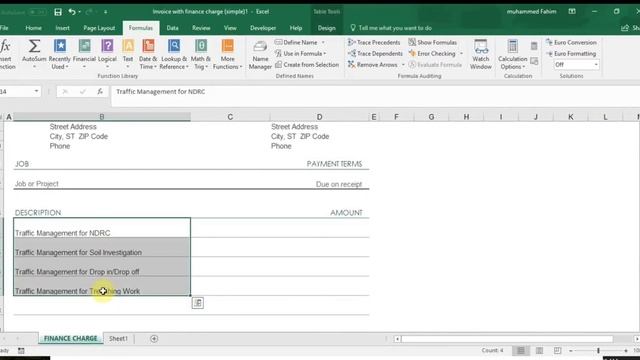This screenshot has width=640, height=360.
Task: Click Tell me what you want to do
Action: [x=391, y=28]
